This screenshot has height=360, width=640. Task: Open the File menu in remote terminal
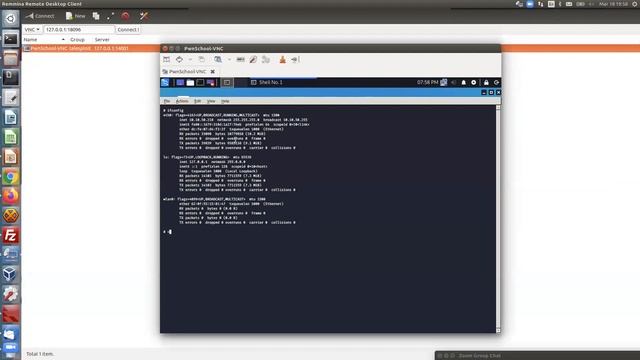tap(167, 101)
